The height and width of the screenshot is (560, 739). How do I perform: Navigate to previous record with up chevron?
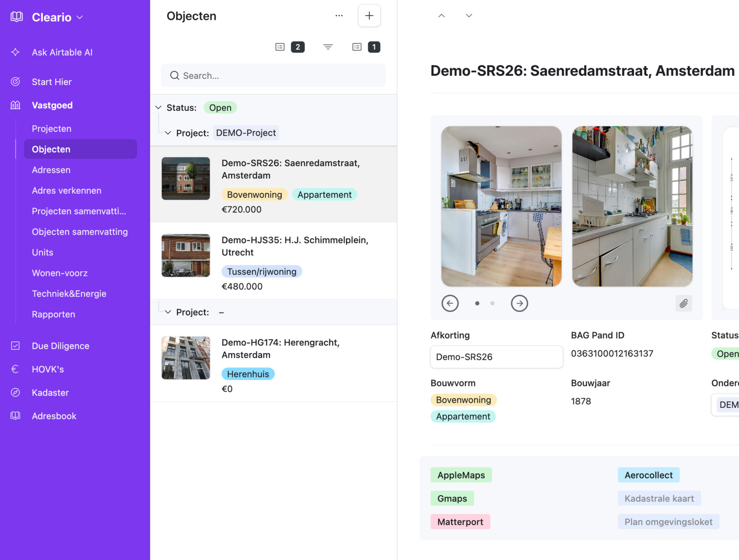(x=441, y=16)
